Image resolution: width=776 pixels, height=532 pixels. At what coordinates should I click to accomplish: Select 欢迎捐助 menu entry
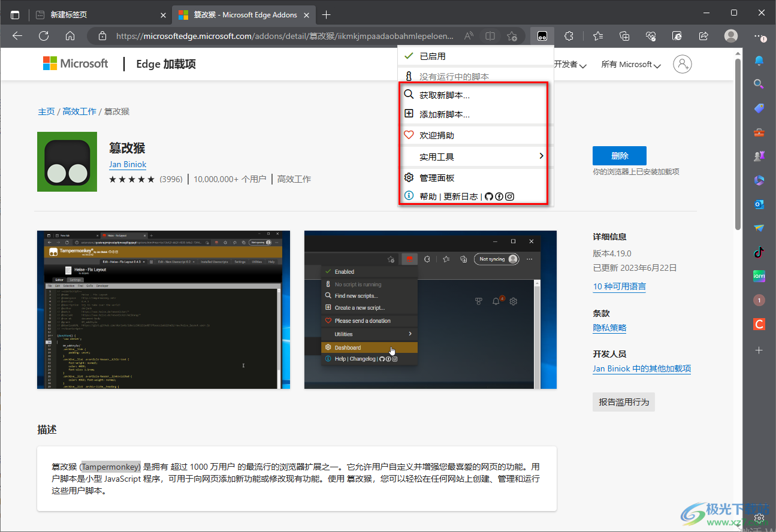pos(476,135)
